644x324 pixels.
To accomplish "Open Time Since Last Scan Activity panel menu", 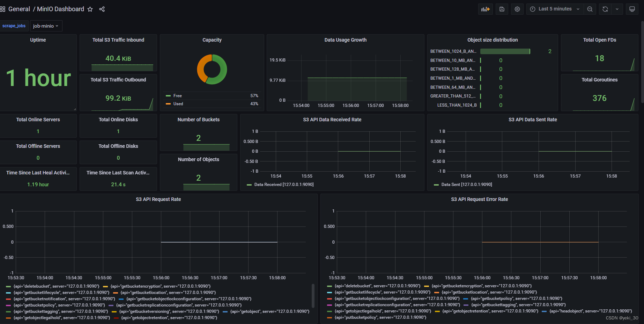I will pos(118,173).
